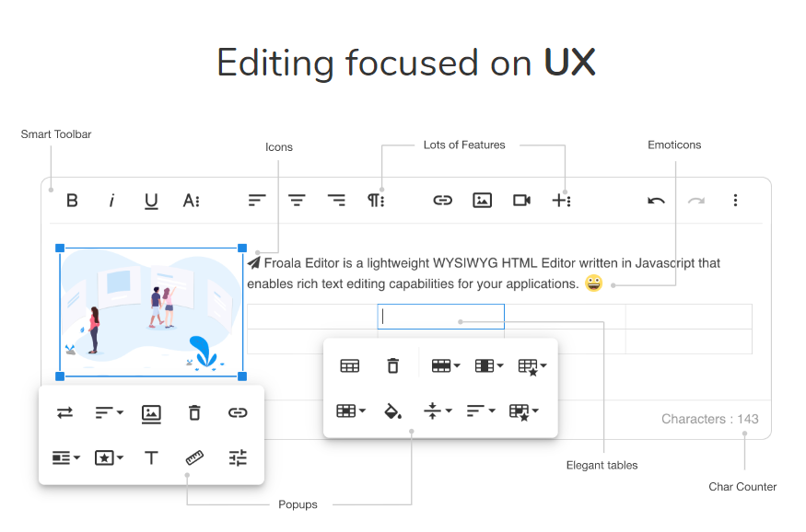Open image display dropdown (inline/block)

(x=66, y=457)
